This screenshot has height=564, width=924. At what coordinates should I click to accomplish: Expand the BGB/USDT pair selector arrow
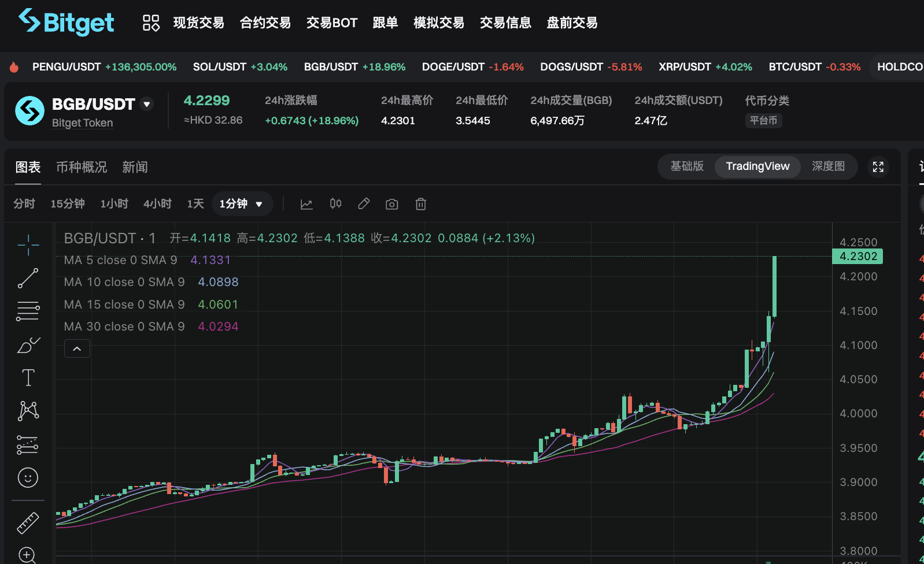147,104
